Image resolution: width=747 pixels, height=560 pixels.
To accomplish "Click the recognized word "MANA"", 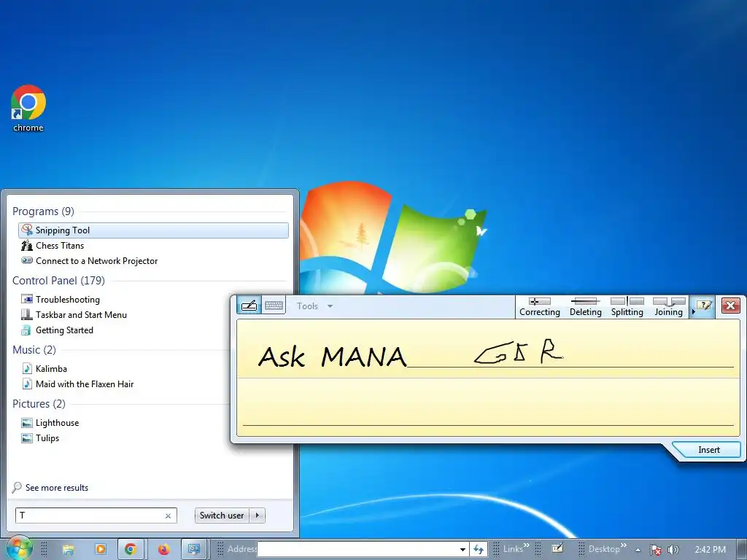I will pyautogui.click(x=363, y=357).
